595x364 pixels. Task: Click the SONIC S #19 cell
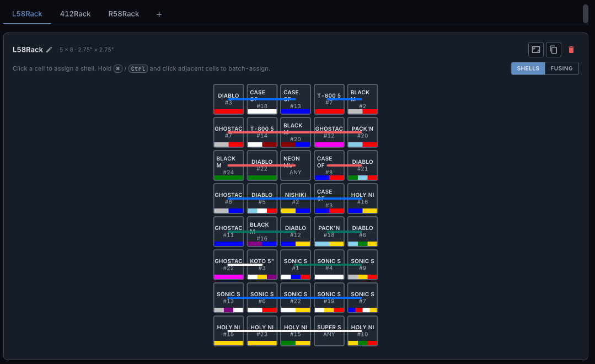click(x=329, y=298)
